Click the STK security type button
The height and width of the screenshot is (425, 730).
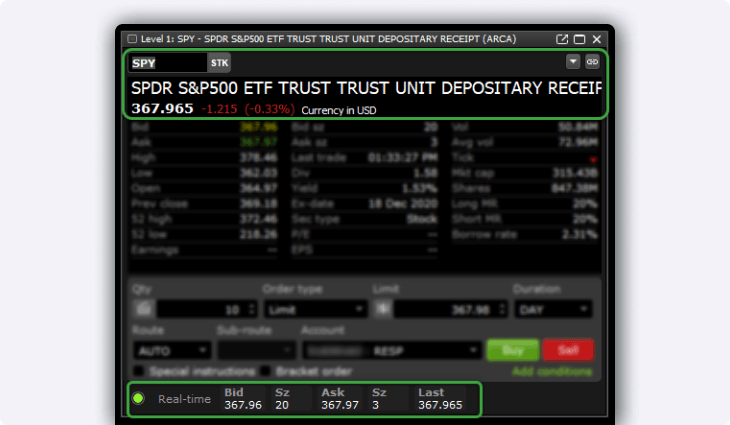tap(219, 63)
